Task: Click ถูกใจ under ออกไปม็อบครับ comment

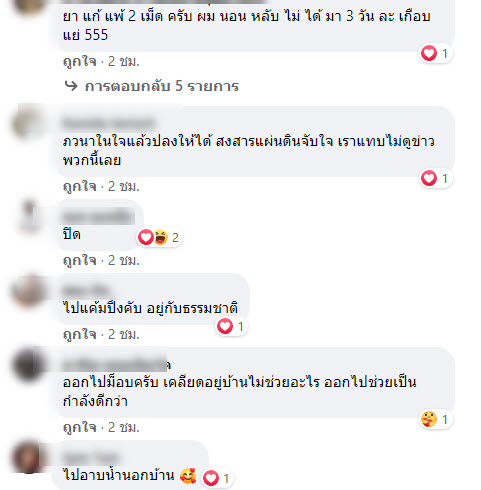Action: pyautogui.click(x=80, y=427)
